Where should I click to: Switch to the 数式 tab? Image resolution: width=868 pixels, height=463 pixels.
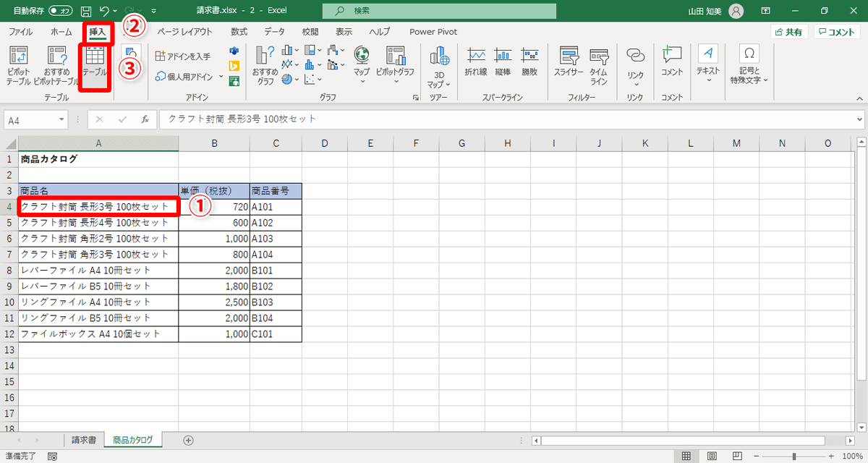[239, 32]
